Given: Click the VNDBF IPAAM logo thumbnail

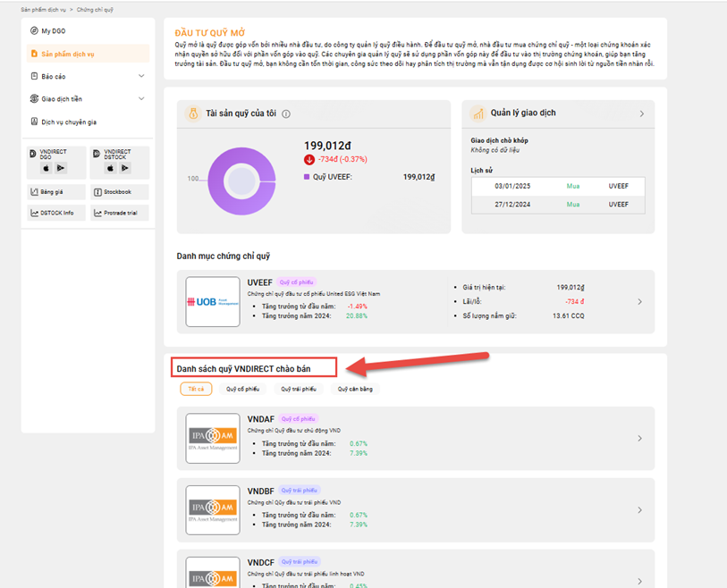Looking at the screenshot, I should (213, 510).
